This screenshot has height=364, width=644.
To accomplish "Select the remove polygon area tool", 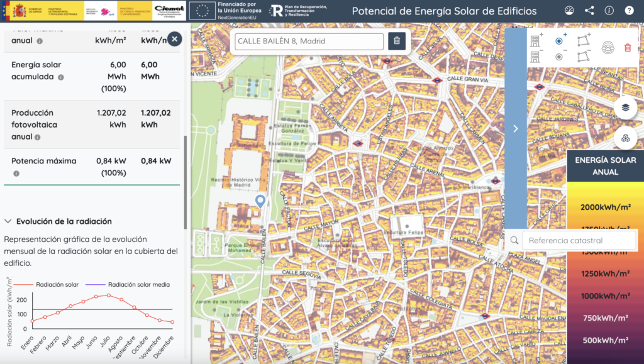I will coord(584,57).
